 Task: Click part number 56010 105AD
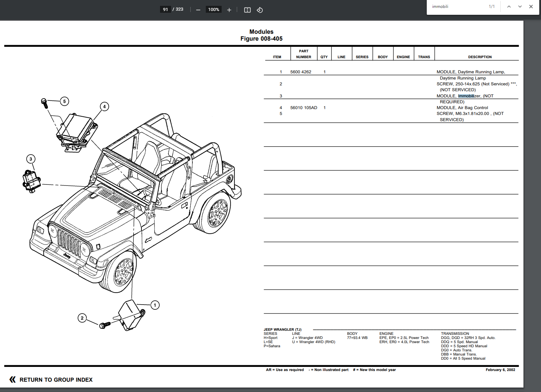click(x=304, y=108)
